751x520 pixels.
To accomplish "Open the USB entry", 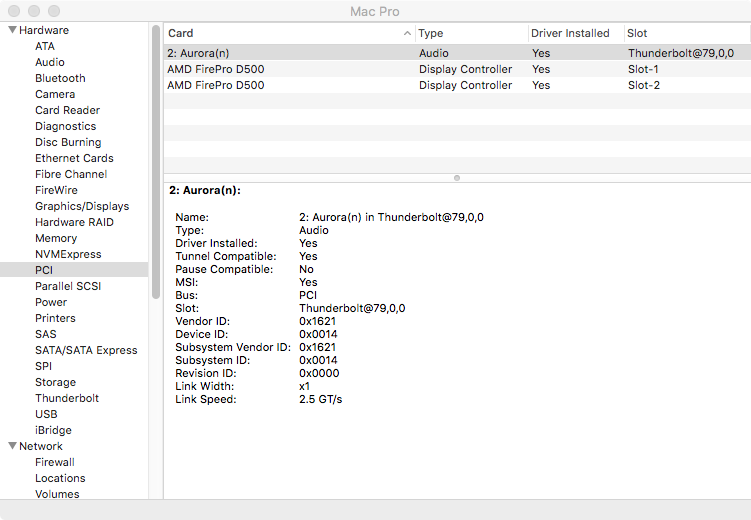I will (x=46, y=414).
